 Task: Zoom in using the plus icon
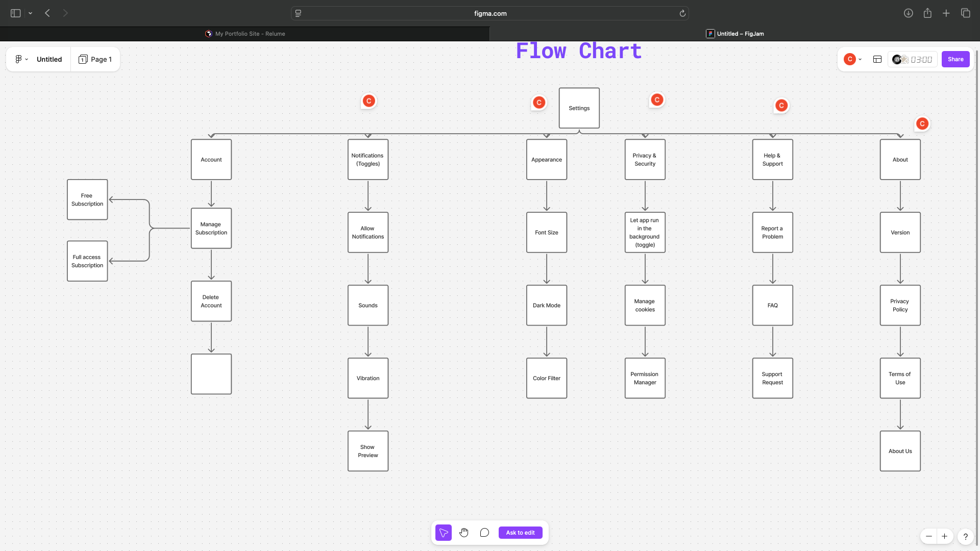[x=945, y=537]
